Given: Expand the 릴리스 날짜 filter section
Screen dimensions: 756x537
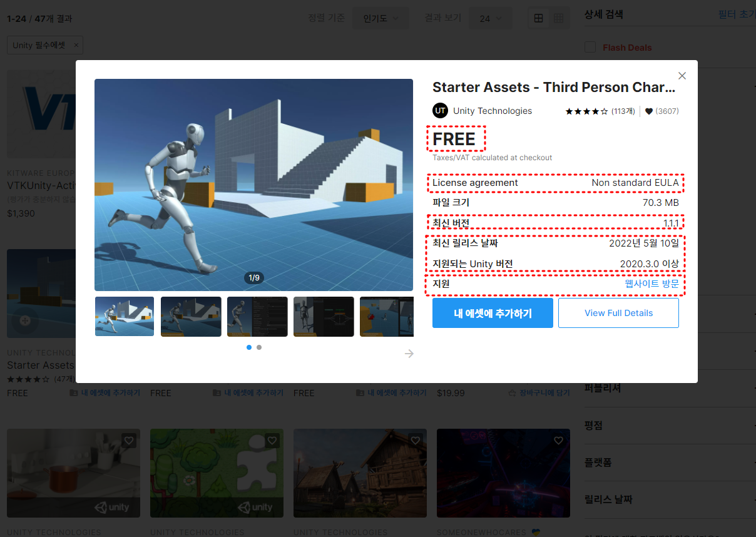Looking at the screenshot, I should pyautogui.click(x=670, y=499).
